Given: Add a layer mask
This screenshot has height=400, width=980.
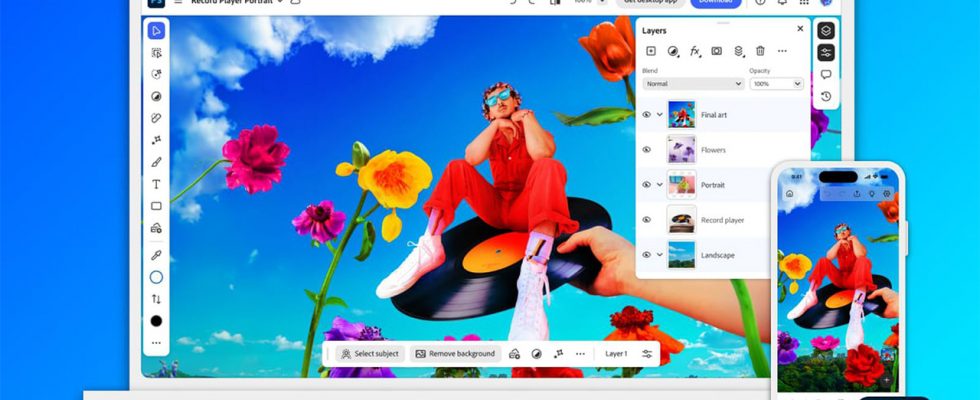Looking at the screenshot, I should 716,51.
